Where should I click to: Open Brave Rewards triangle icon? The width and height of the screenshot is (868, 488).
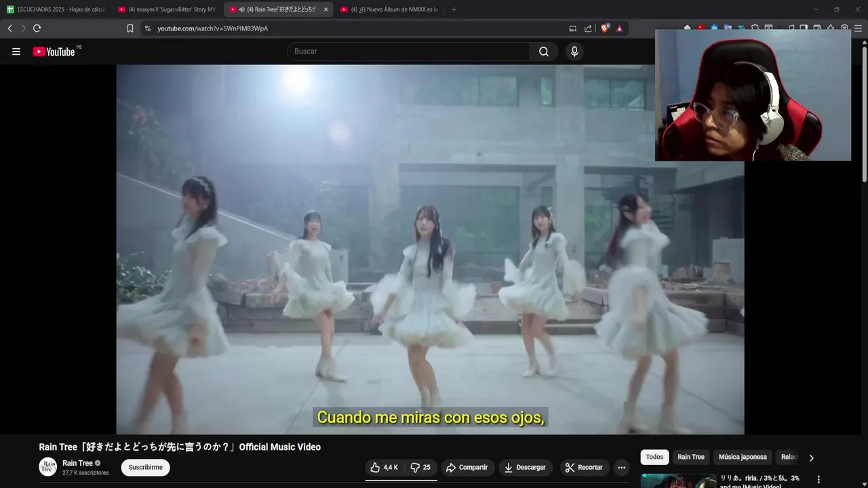point(619,28)
